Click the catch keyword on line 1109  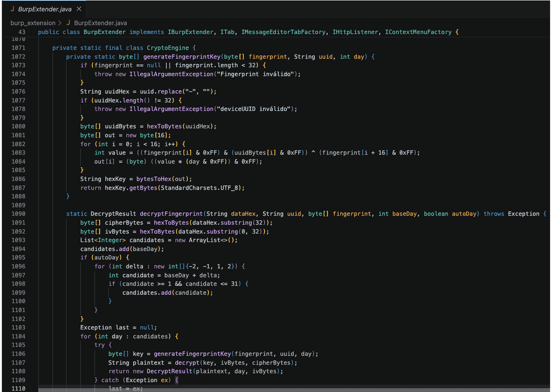(110, 380)
